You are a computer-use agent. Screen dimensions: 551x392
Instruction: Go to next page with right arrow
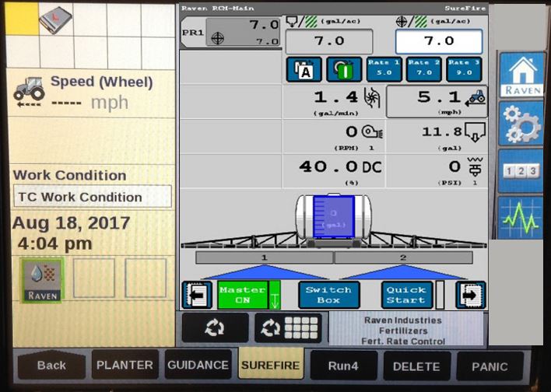[470, 295]
